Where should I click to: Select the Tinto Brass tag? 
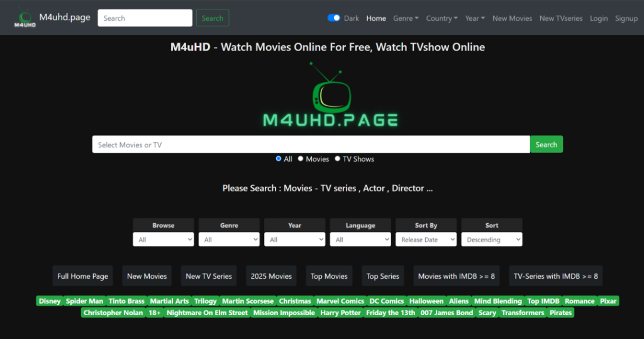click(x=126, y=301)
